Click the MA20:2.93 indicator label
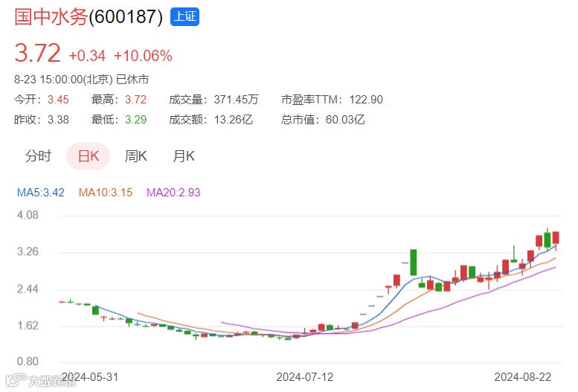This screenshot has height=392, width=578. 173,192
